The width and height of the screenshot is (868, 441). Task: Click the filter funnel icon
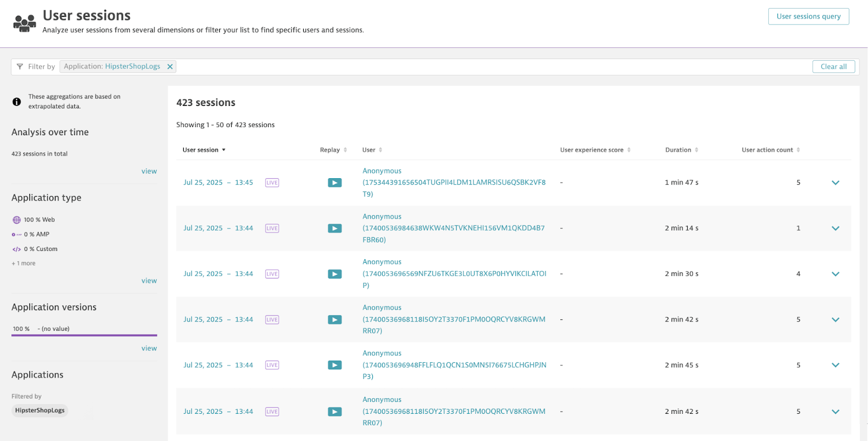[20, 67]
